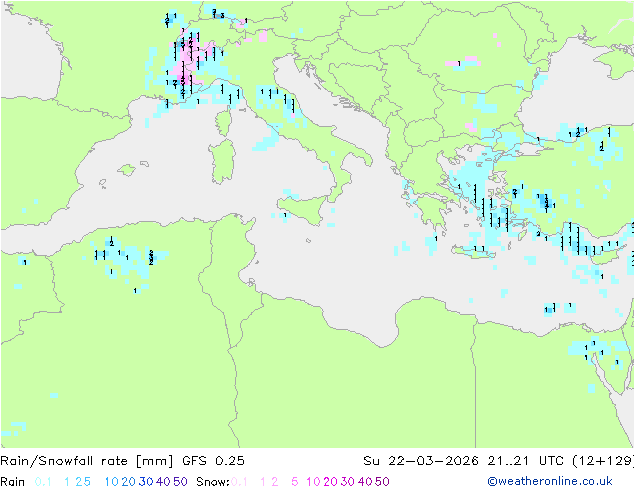The height and width of the screenshot is (490, 634).
Task: Select the 'Rain/Snowfall rate [mm]' title text
Action: 87,461
